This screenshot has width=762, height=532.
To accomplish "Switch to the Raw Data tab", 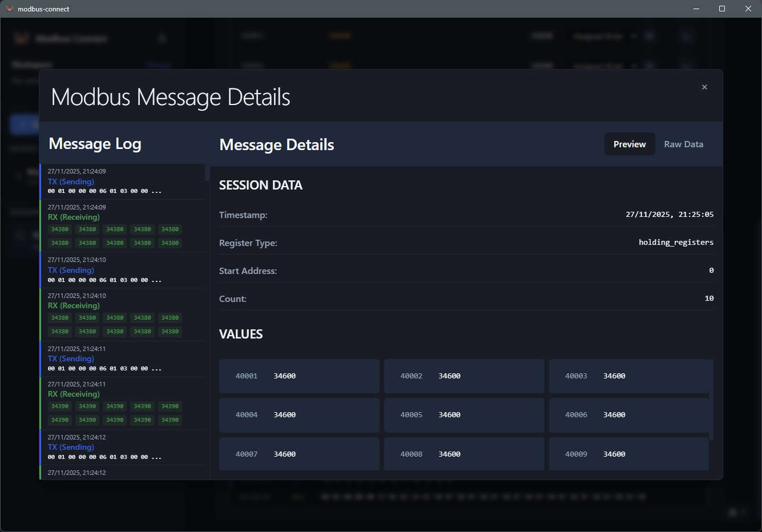I will [x=683, y=144].
